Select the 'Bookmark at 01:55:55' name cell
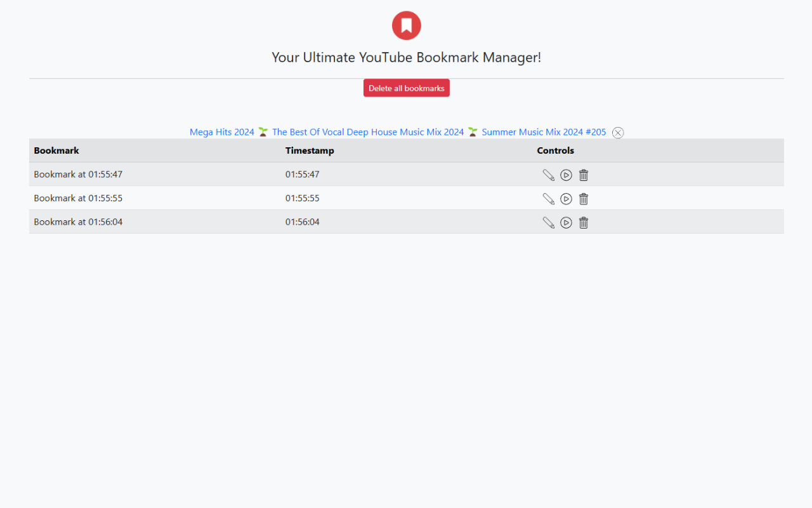Screen dimensions: 812x508 [x=155, y=198]
